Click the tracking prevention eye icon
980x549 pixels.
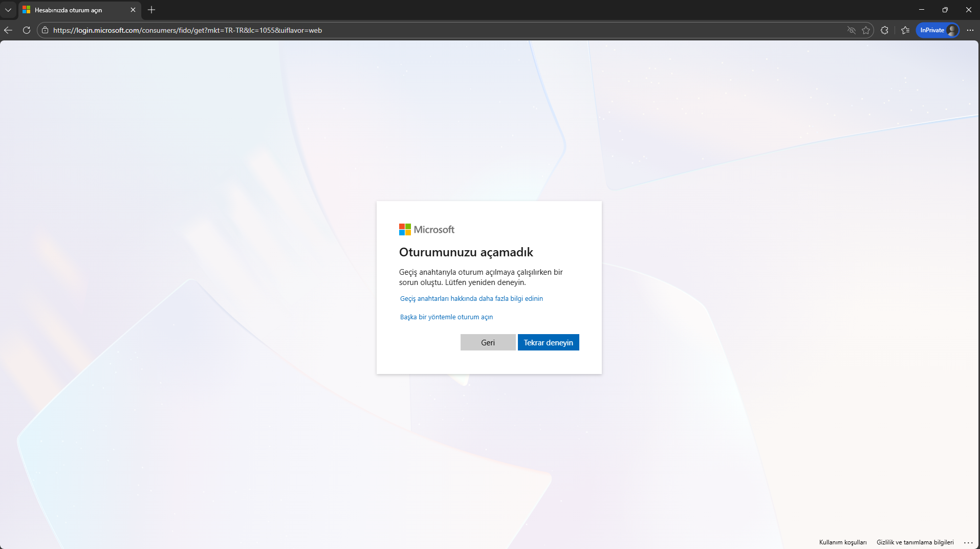(852, 30)
